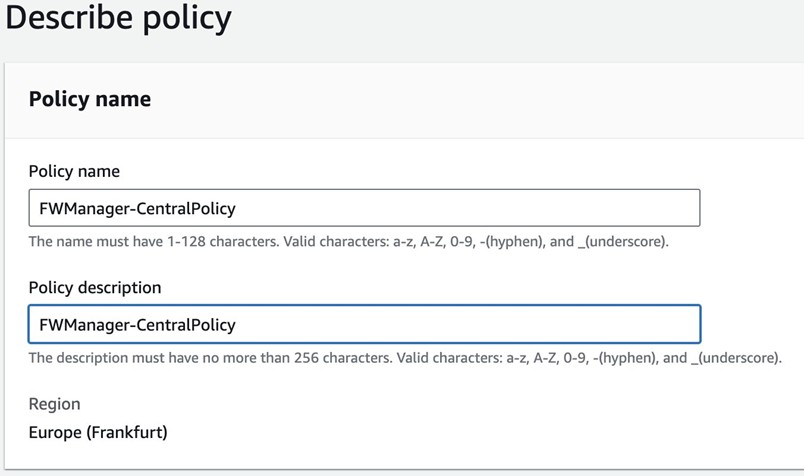
Task: Click the 'Region' label
Action: pyautogui.click(x=54, y=403)
